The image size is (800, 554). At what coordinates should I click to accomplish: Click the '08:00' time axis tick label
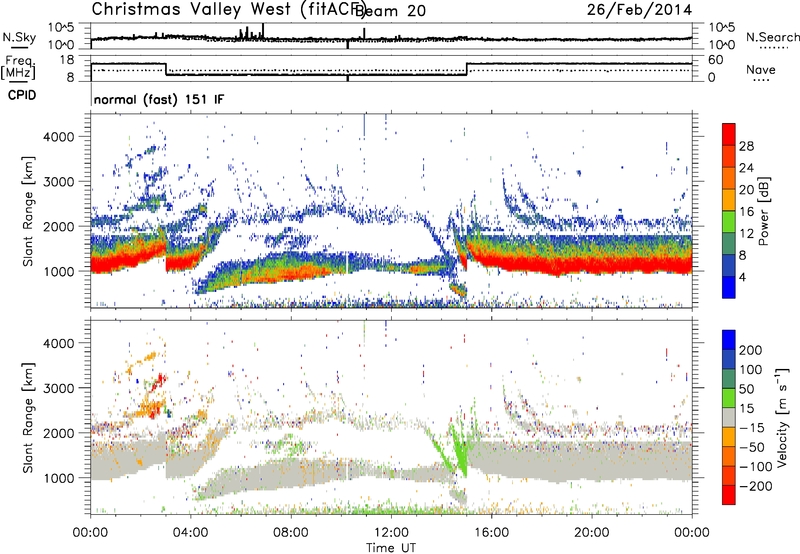pyautogui.click(x=291, y=532)
